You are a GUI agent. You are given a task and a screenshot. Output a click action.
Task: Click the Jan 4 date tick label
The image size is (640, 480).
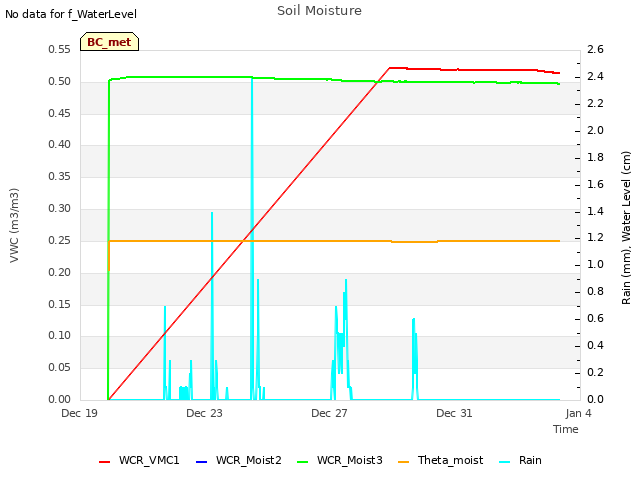(578, 413)
